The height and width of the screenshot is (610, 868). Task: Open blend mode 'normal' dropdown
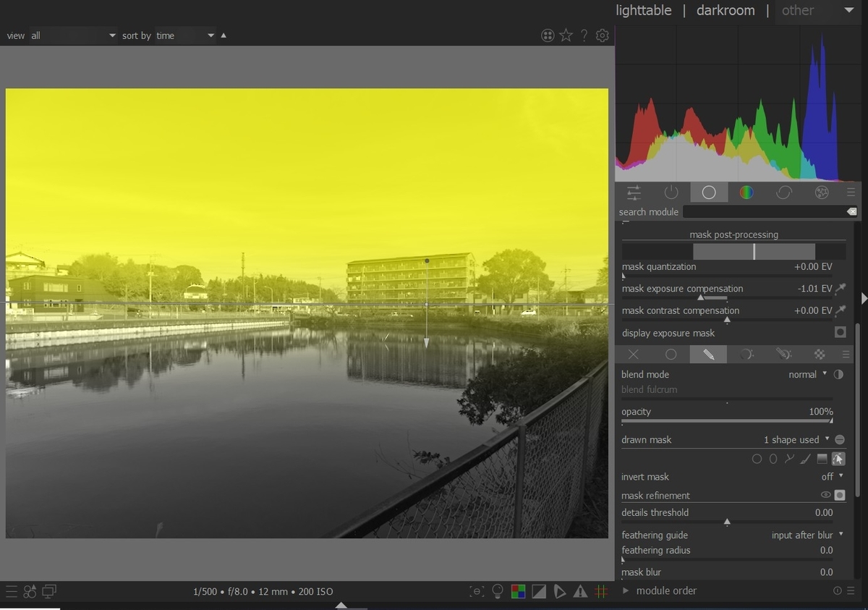click(808, 375)
